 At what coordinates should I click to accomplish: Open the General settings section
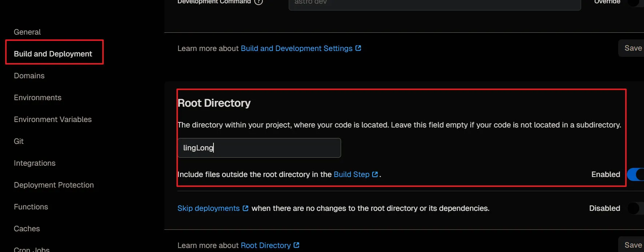click(x=27, y=32)
